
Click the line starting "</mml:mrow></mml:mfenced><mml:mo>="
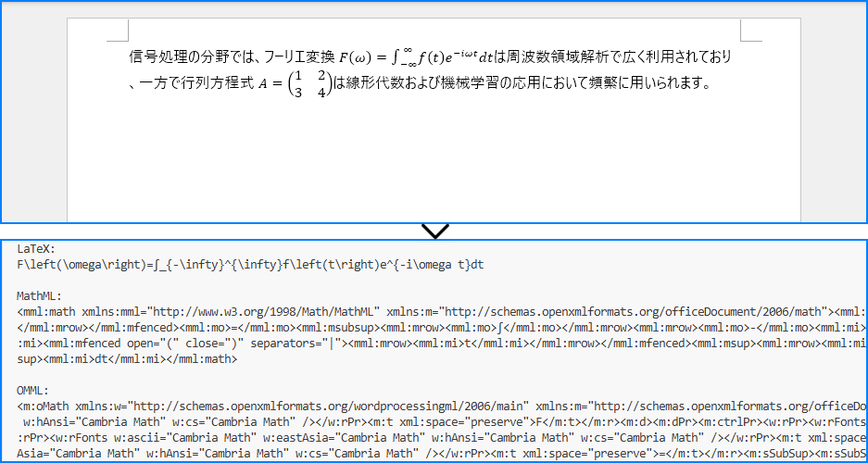pyautogui.click(x=442, y=328)
